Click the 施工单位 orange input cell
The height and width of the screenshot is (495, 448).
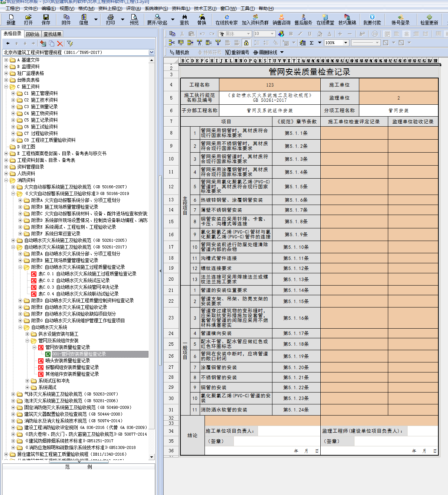coord(398,85)
